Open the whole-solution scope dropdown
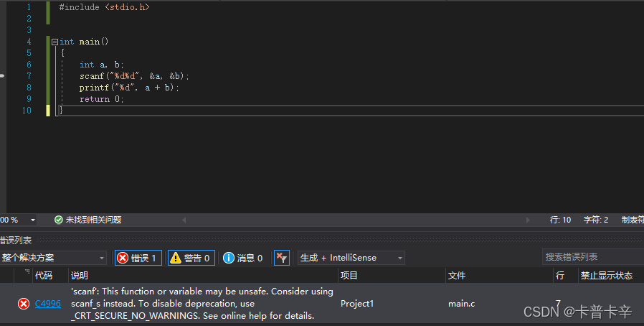644x326 pixels. click(53, 258)
